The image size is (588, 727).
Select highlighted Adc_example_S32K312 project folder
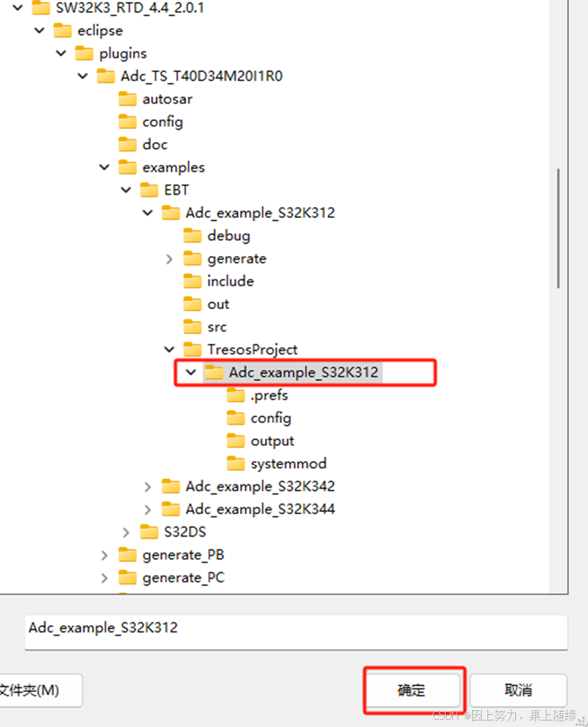[303, 373]
